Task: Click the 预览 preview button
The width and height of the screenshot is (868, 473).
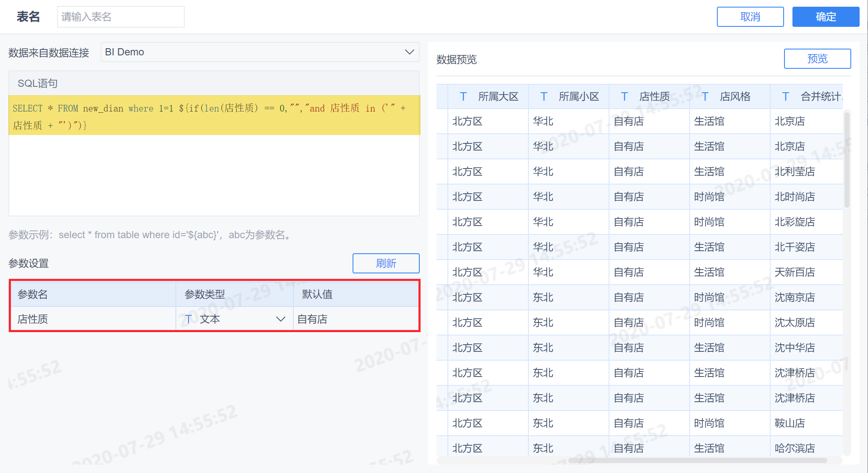Action: click(x=817, y=59)
